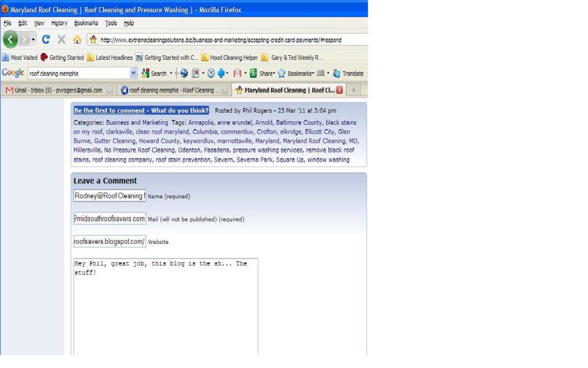
Task: Click 'Be the first to comment' link
Action: coord(141,110)
